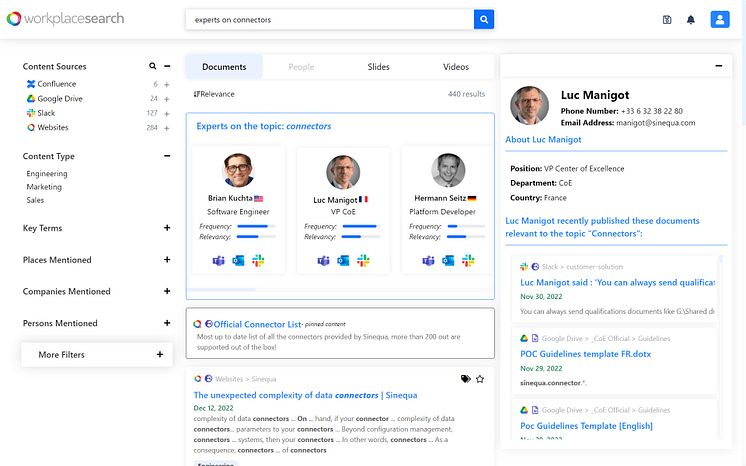Open Slack icon under Luc Manigot card
The width and height of the screenshot is (746, 466).
pos(363,260)
